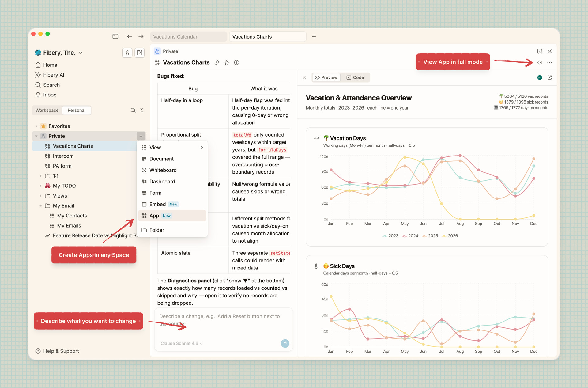
Task: Open Inbox in the sidebar
Action: coord(50,95)
